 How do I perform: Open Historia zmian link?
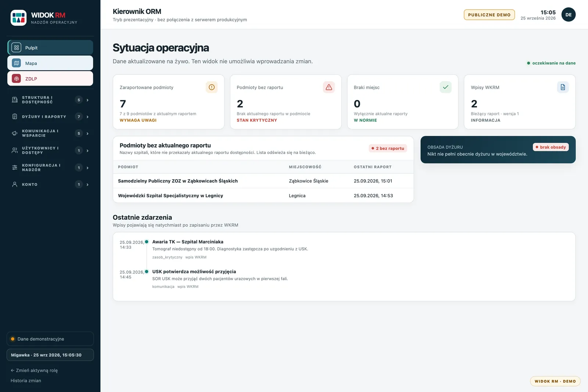click(x=26, y=381)
